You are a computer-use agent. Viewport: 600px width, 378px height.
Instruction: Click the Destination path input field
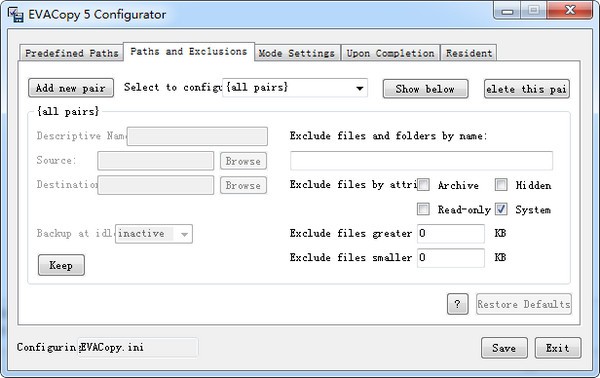pyautogui.click(x=155, y=185)
